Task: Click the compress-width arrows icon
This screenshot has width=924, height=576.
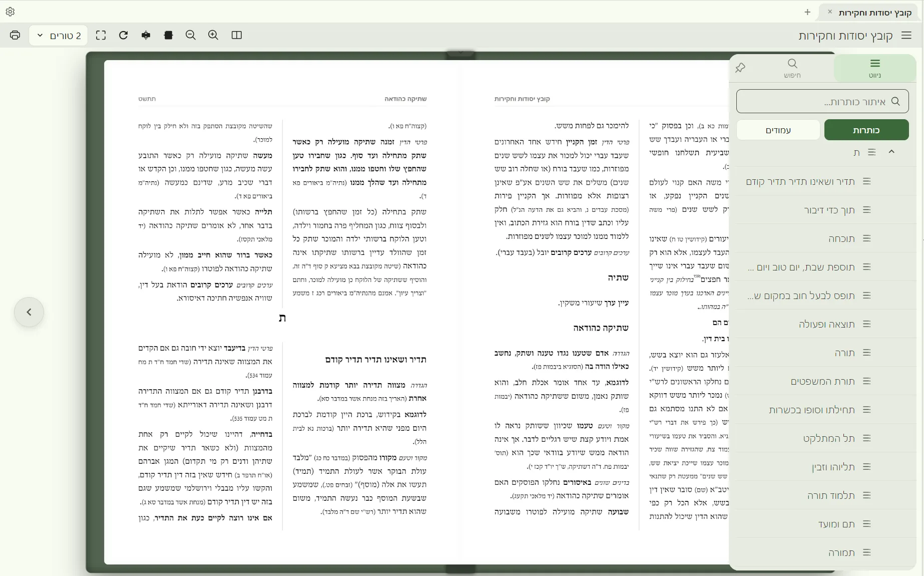Action: [x=146, y=35]
